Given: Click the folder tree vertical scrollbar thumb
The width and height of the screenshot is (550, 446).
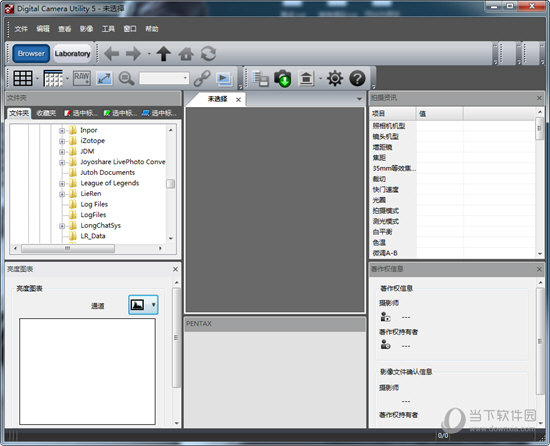Looking at the screenshot, I should click(x=171, y=183).
